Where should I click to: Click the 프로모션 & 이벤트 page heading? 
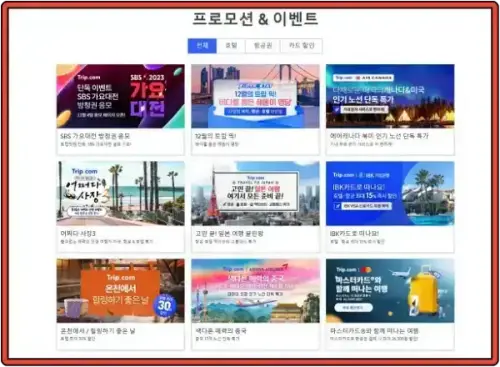coord(255,19)
